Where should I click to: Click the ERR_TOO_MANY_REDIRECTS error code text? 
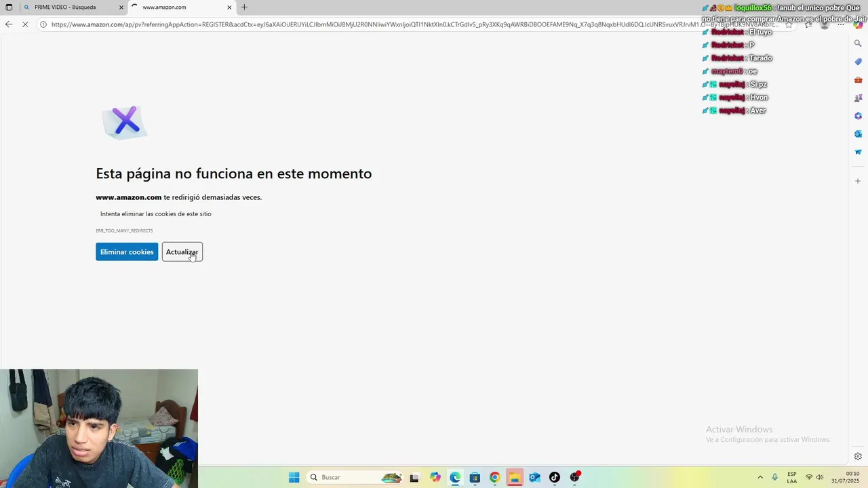124,231
